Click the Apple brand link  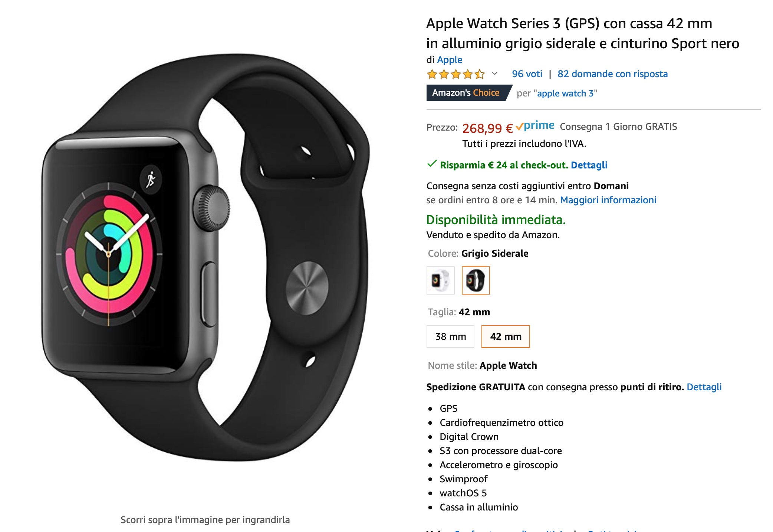pos(450,60)
